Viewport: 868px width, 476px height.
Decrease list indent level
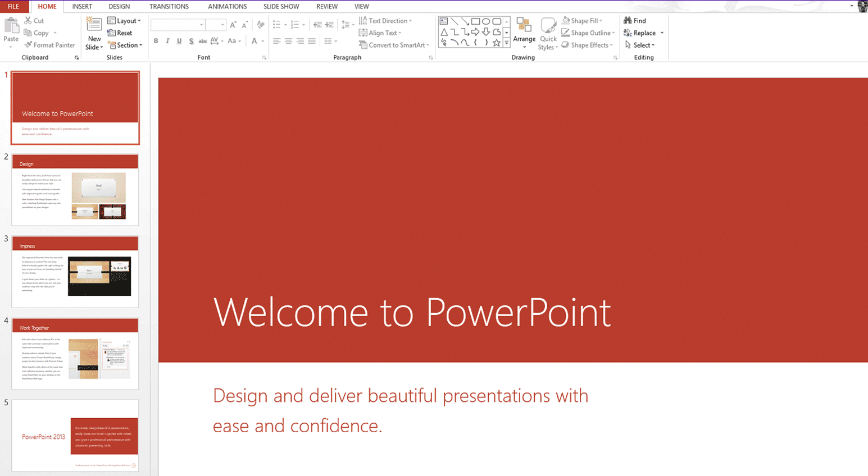click(317, 25)
